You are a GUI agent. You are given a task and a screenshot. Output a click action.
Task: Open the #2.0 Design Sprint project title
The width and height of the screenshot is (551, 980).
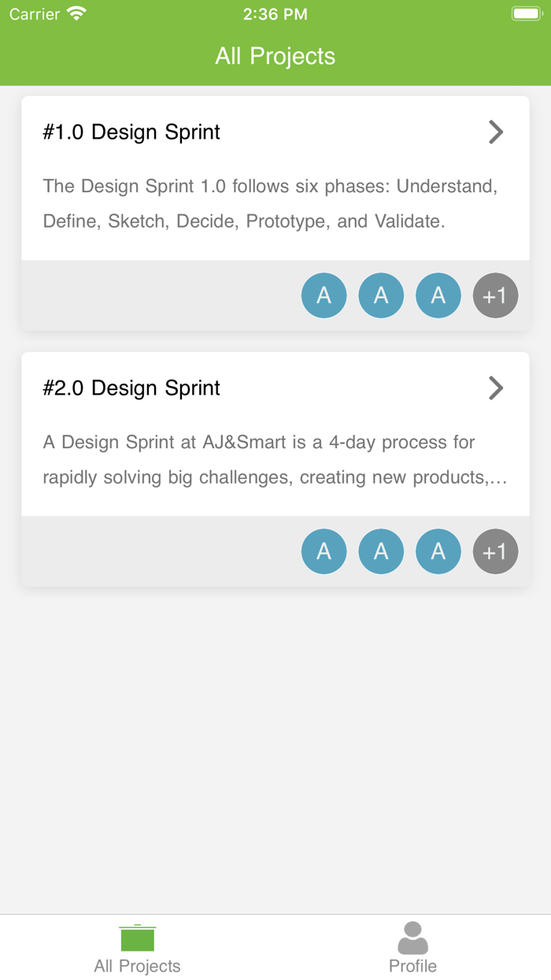pyautogui.click(x=131, y=388)
